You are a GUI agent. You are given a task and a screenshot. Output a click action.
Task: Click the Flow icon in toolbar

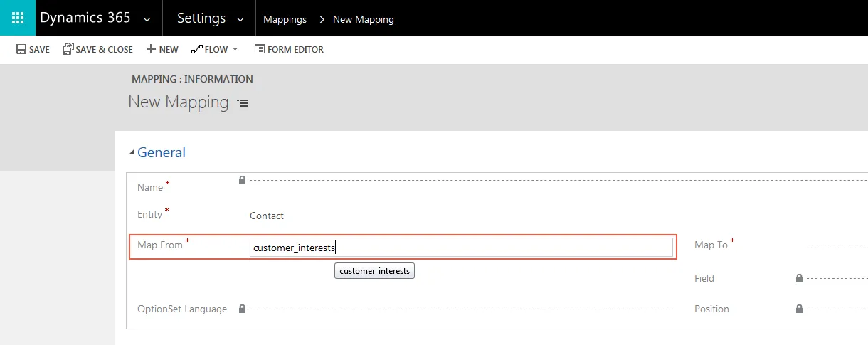pyautogui.click(x=196, y=50)
